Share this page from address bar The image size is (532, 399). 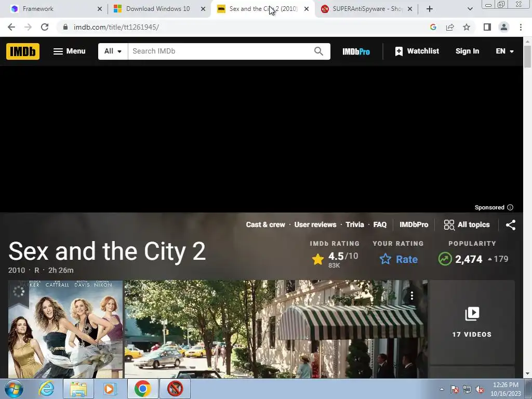point(450,27)
